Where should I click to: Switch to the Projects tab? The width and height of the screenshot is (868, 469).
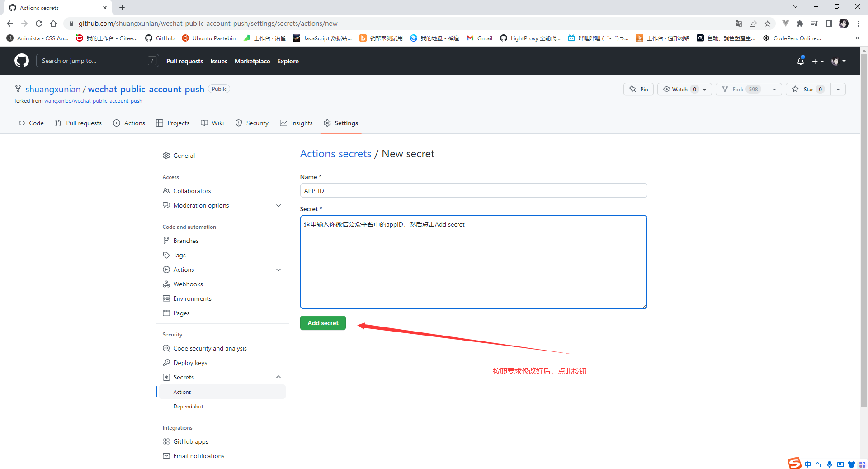pos(173,123)
